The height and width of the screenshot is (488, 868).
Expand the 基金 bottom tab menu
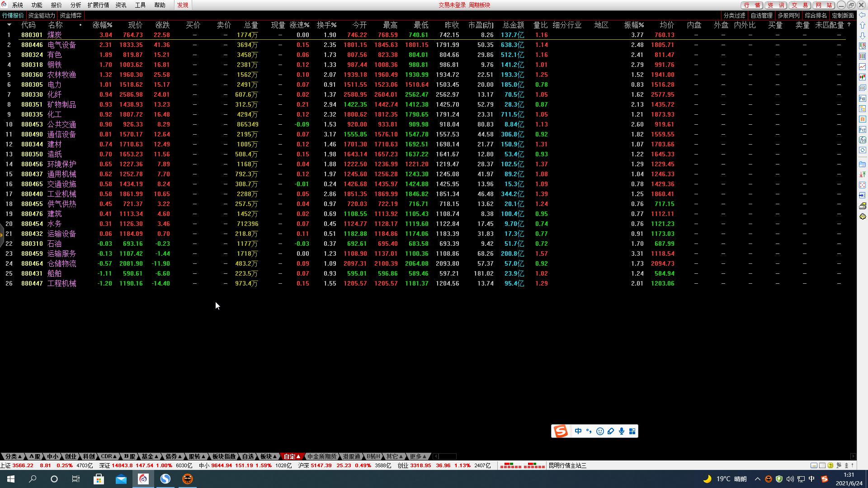pos(150,456)
